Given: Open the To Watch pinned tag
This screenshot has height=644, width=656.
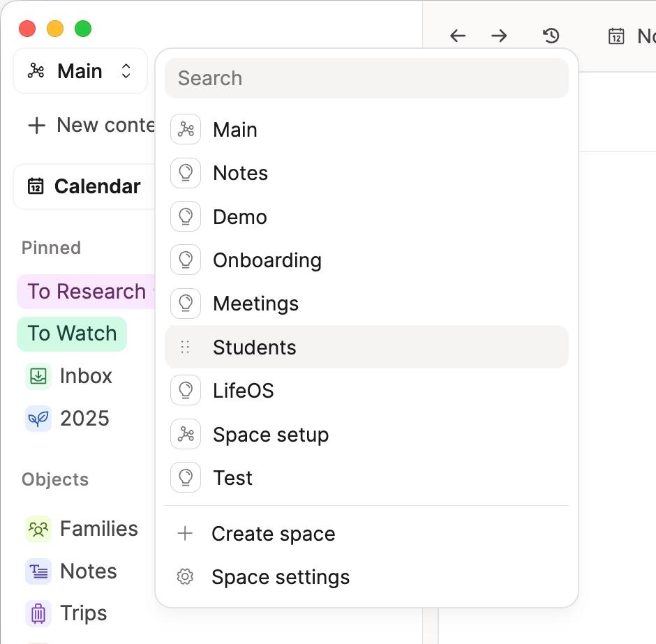Looking at the screenshot, I should click(72, 334).
